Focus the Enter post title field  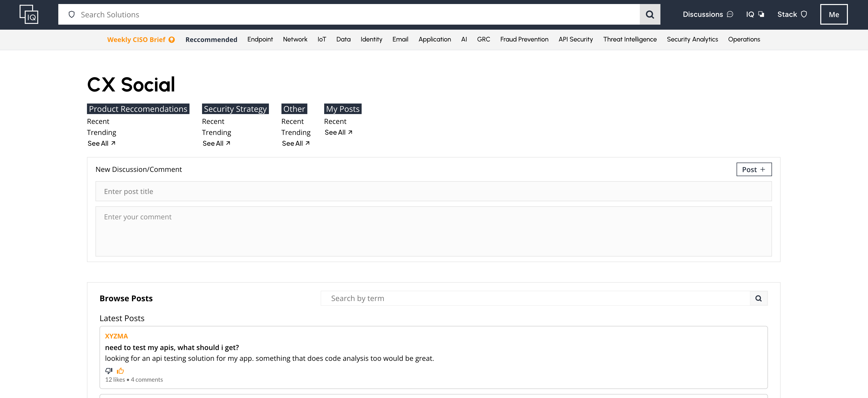point(433,191)
